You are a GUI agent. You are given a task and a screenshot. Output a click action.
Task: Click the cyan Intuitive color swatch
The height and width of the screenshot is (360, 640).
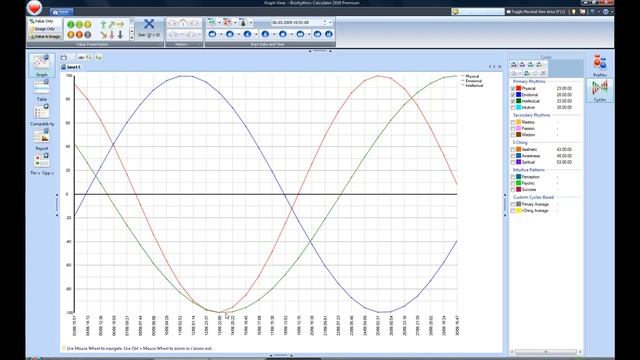click(x=518, y=107)
